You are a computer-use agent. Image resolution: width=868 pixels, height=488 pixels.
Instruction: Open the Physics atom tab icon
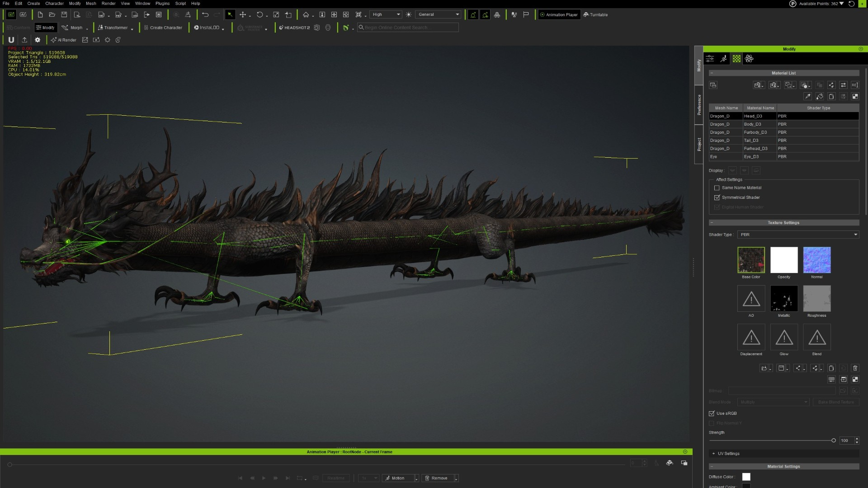(749, 59)
